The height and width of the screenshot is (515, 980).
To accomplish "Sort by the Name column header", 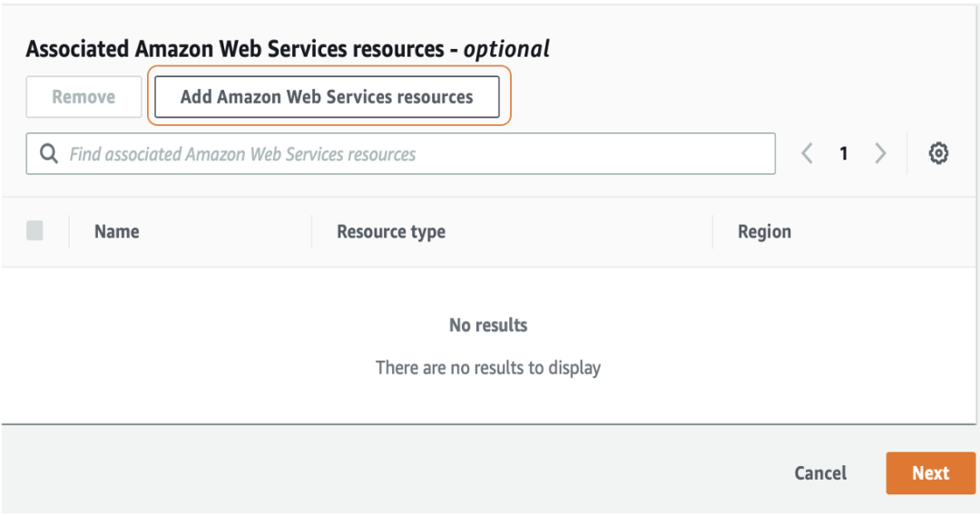I will click(x=117, y=231).
